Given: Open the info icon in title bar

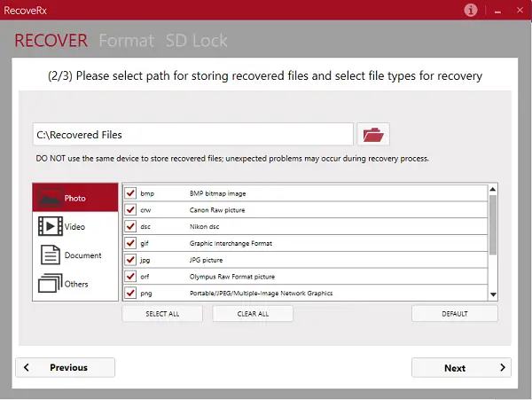Looking at the screenshot, I should coord(470,10).
